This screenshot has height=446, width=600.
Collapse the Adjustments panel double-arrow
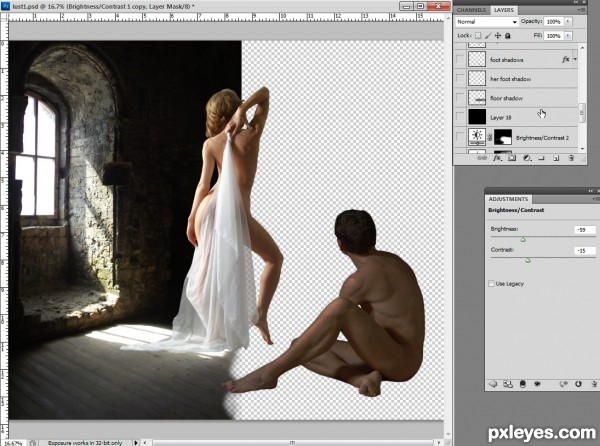click(x=592, y=190)
